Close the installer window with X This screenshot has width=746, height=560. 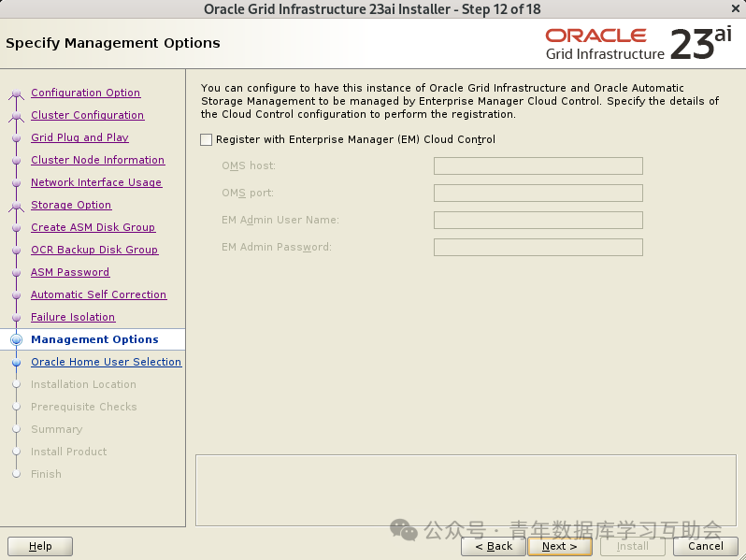point(735,8)
